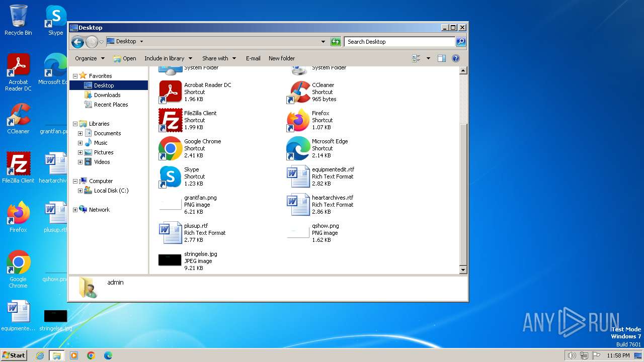Viewport: 644px width, 362px height.
Task: Click Open in the command bar
Action: [x=125, y=58]
